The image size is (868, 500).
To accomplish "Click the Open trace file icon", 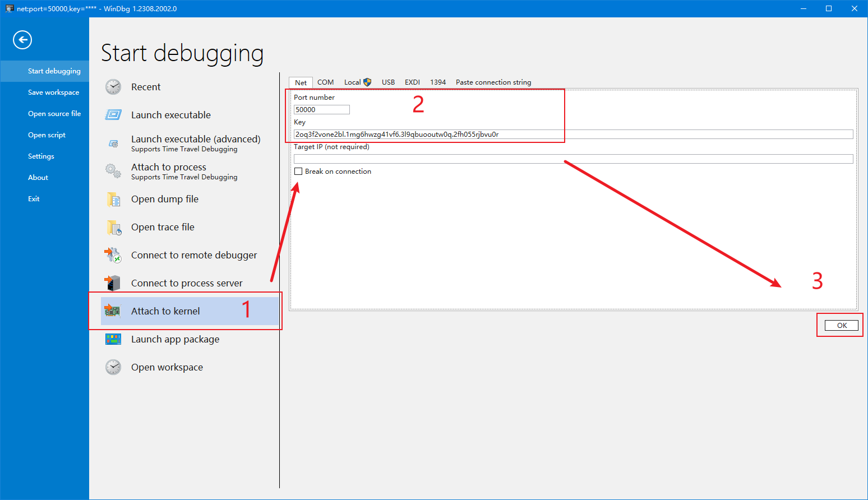I will (113, 228).
